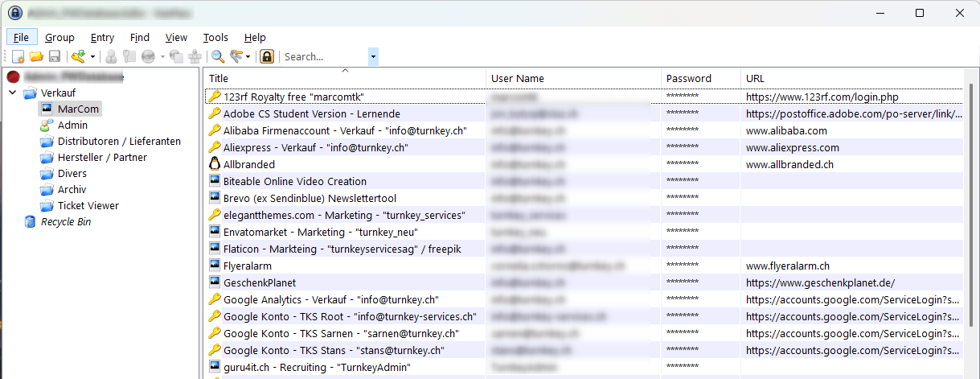Click picture icon of Biteable Online Video entry
The width and height of the screenshot is (980, 379).
(x=214, y=181)
